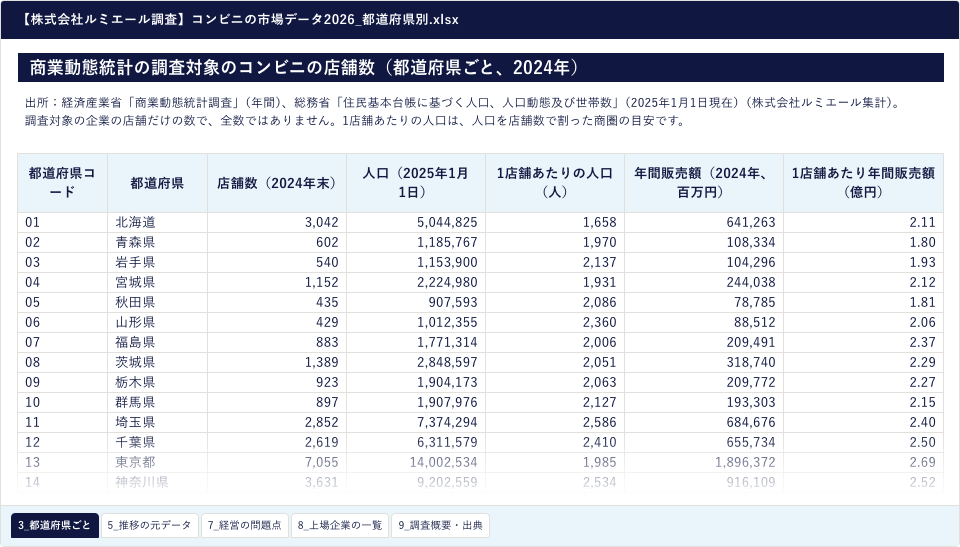The width and height of the screenshot is (960, 547).
Task: Click per-store sales 2.27 for 栃木県
Action: tap(863, 382)
